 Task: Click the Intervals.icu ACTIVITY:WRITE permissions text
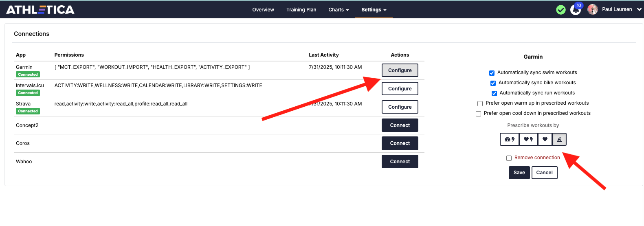tap(158, 86)
